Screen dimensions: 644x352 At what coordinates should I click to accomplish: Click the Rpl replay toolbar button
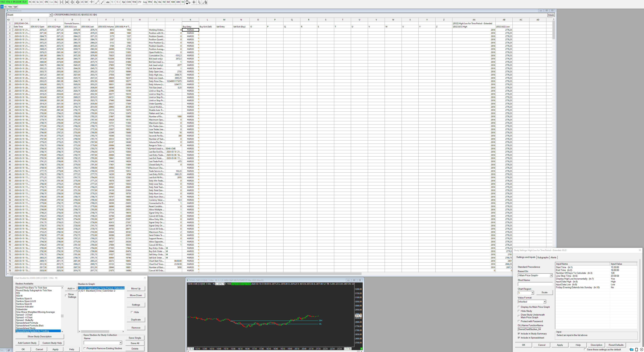(124, 2)
